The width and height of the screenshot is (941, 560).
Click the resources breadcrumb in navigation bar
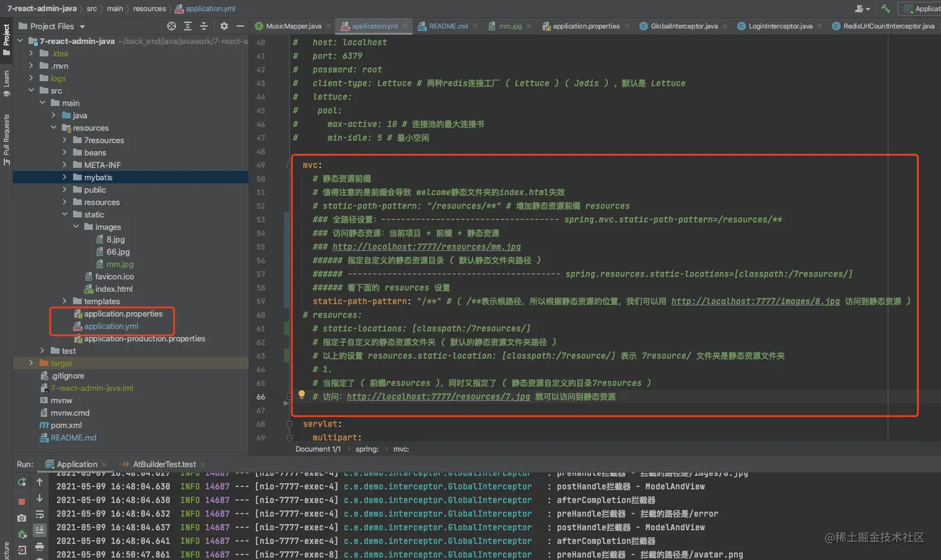pos(149,9)
